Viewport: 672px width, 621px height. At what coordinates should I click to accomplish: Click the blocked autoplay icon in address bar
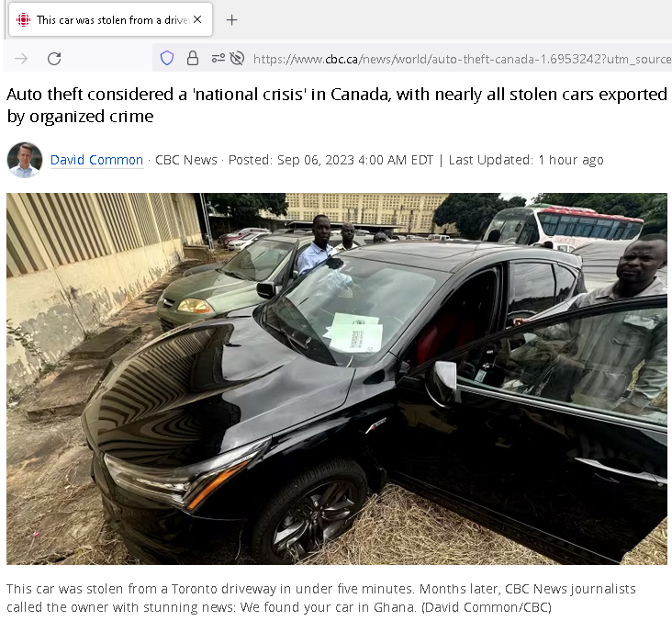point(237,58)
